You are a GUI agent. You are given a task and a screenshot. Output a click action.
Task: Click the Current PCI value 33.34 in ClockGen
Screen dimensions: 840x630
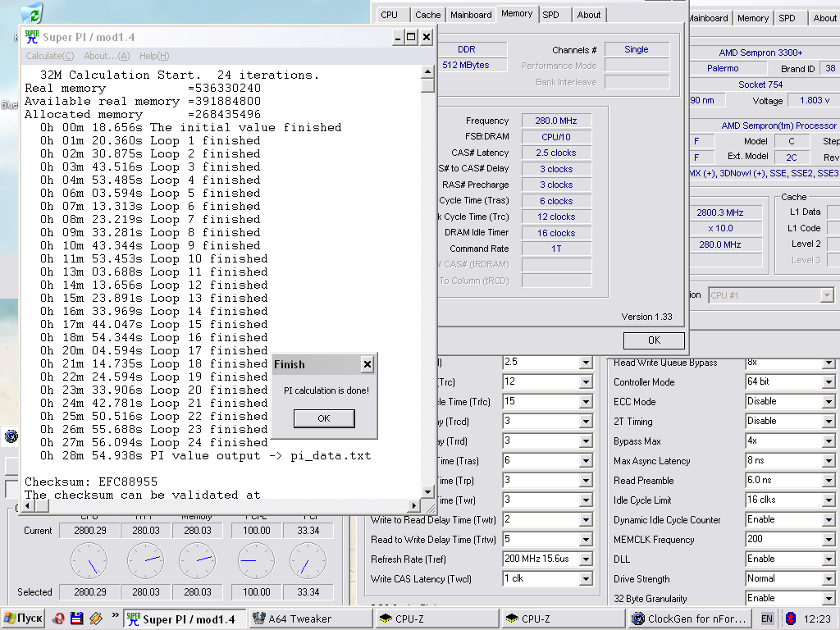pyautogui.click(x=308, y=531)
